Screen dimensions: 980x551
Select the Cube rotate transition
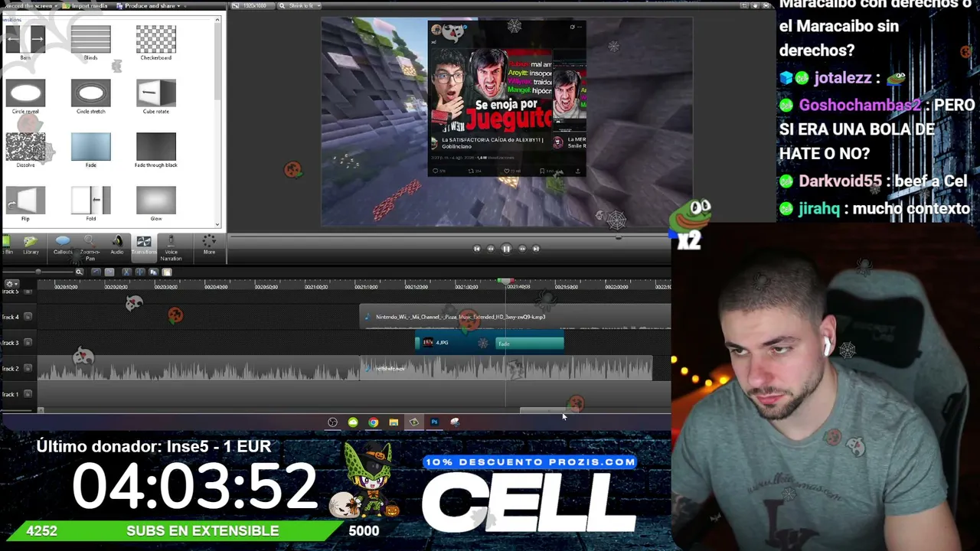click(155, 93)
